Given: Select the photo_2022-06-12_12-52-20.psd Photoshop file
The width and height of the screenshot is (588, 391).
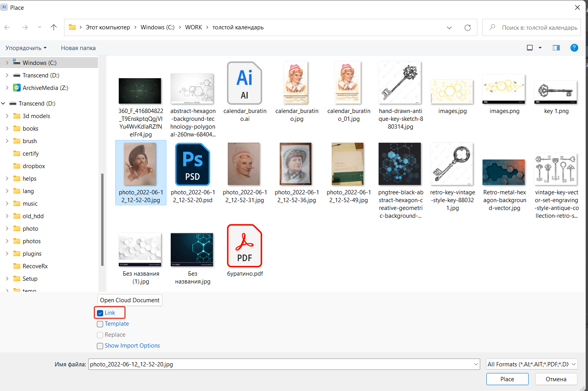Looking at the screenshot, I should click(x=193, y=164).
